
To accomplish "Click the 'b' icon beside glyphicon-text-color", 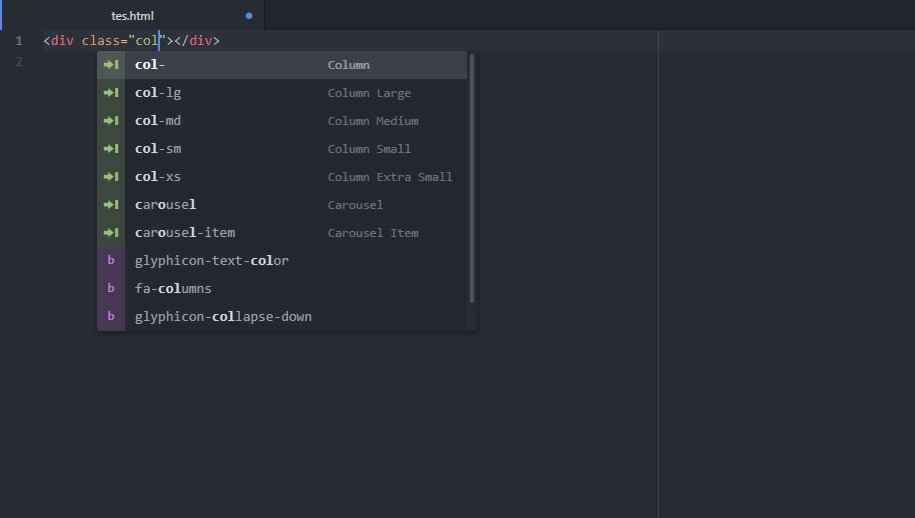I will coord(111,260).
